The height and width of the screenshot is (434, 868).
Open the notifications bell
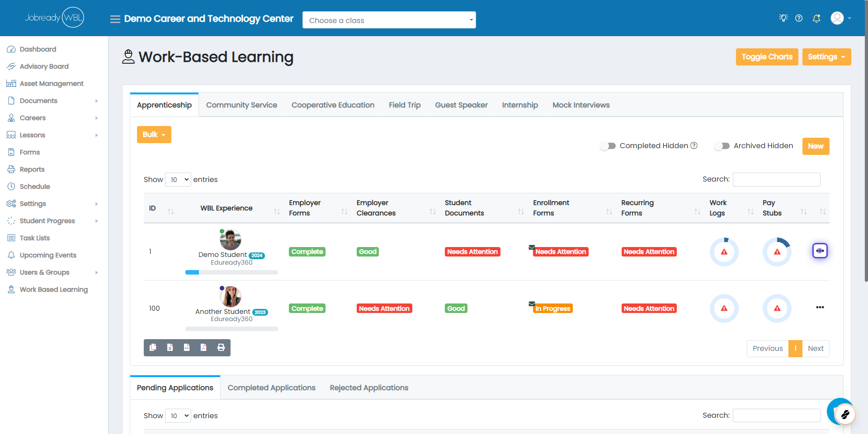coord(816,19)
